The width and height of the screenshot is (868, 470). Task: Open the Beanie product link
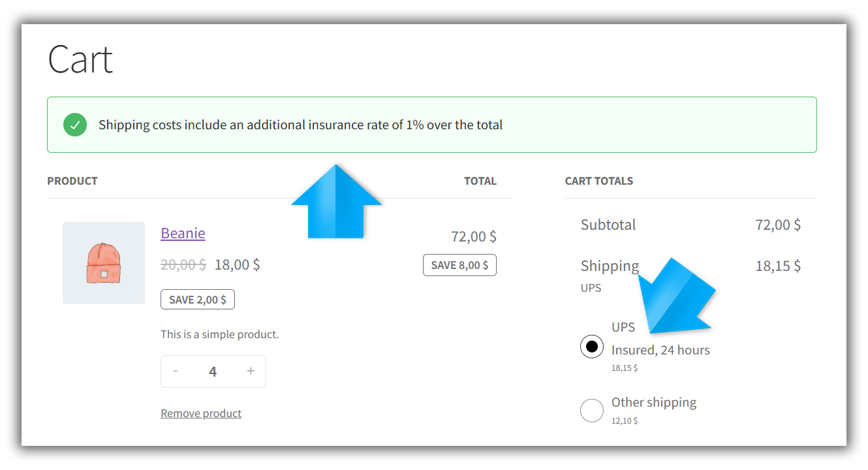point(183,233)
